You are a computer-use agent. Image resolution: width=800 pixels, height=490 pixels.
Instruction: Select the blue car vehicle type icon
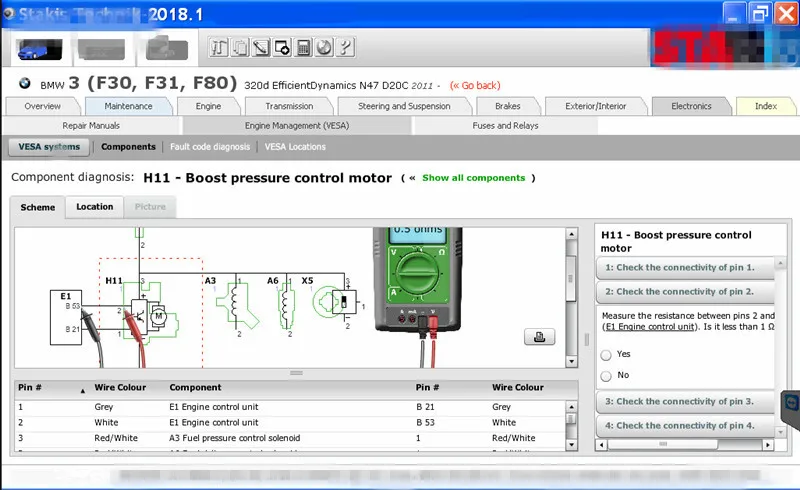pos(39,50)
